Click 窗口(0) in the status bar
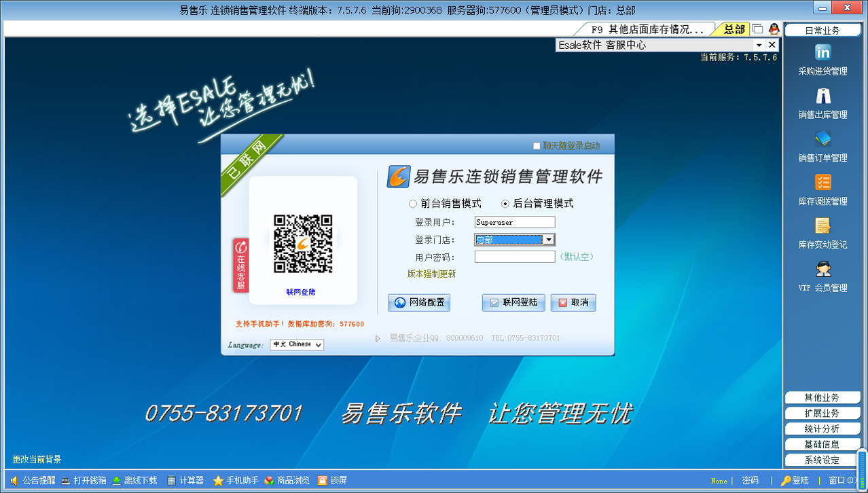The height and width of the screenshot is (493, 868). 842,480
